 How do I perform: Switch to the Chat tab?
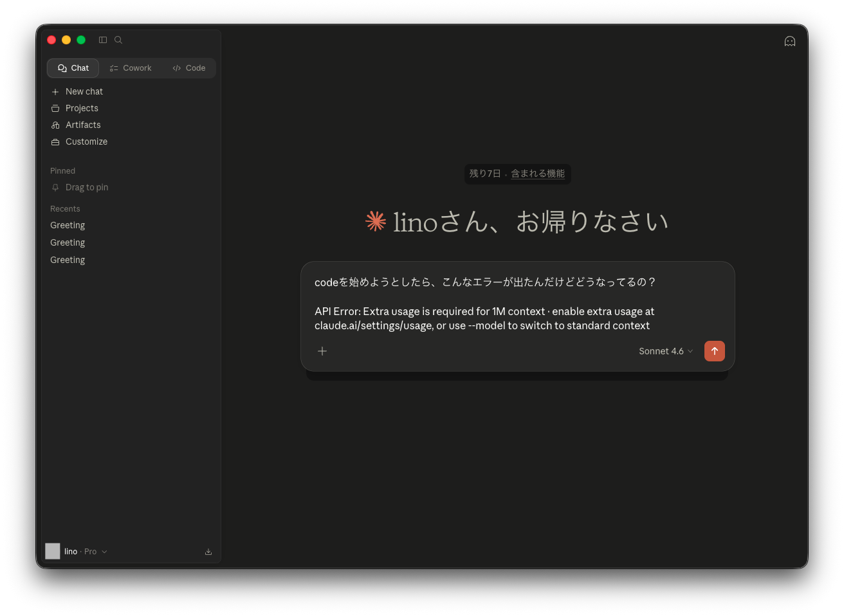[73, 68]
